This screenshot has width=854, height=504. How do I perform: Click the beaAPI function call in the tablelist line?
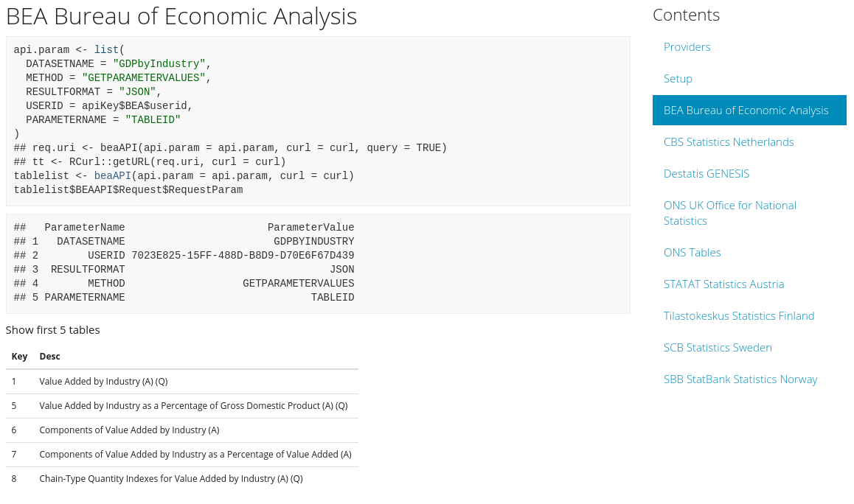113,176
